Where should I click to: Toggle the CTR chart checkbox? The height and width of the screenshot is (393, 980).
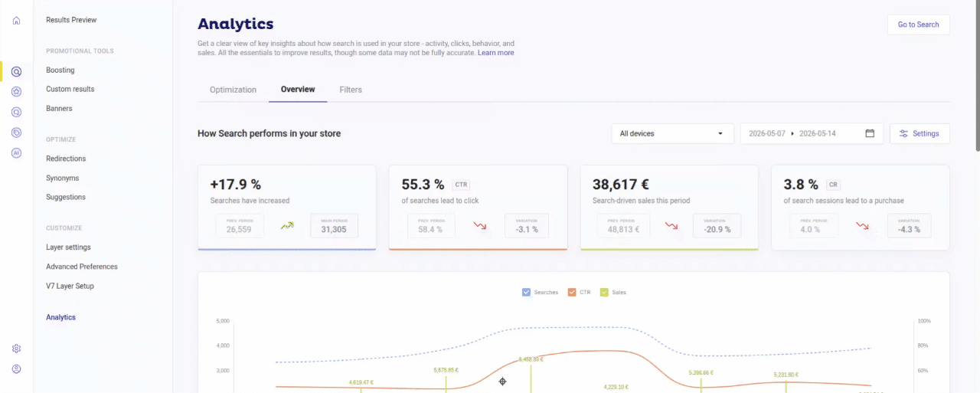click(x=572, y=292)
